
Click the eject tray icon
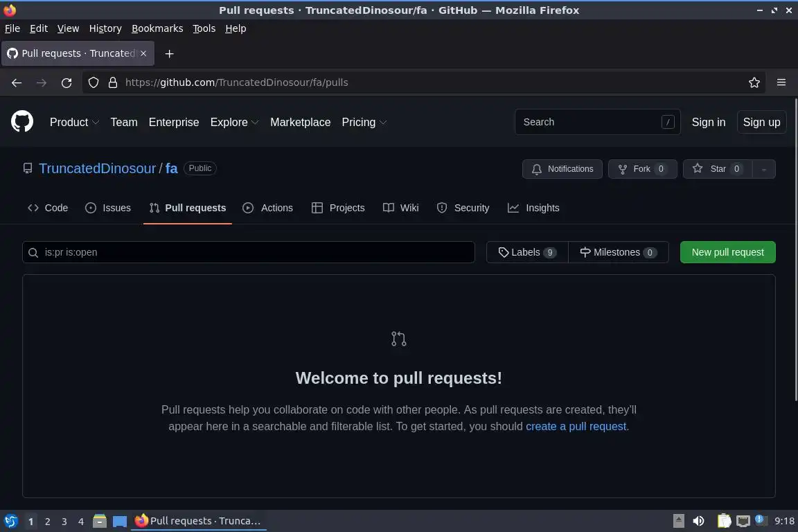678,521
